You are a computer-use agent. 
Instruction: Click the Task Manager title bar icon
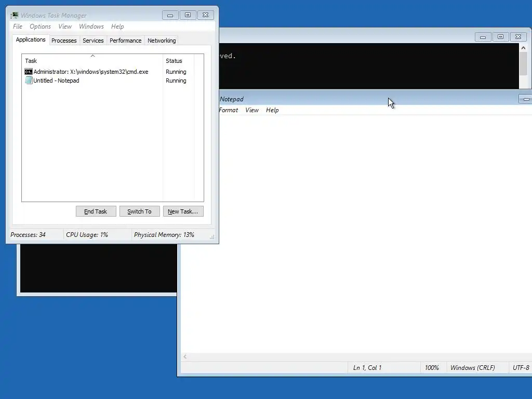[14, 15]
